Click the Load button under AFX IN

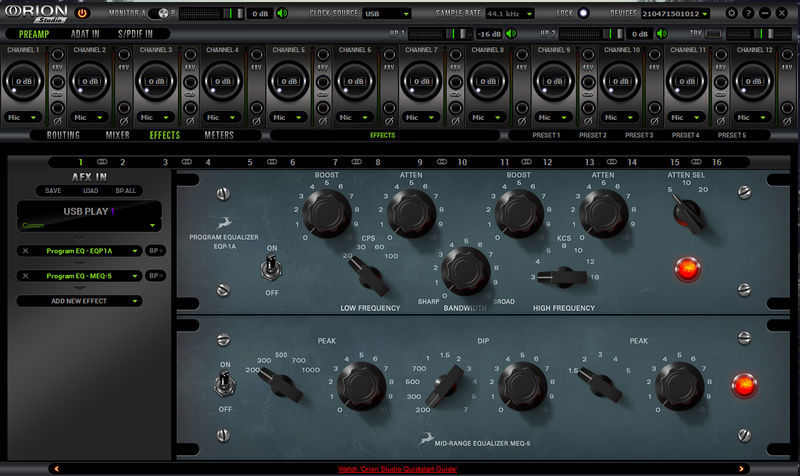pyautogui.click(x=90, y=191)
